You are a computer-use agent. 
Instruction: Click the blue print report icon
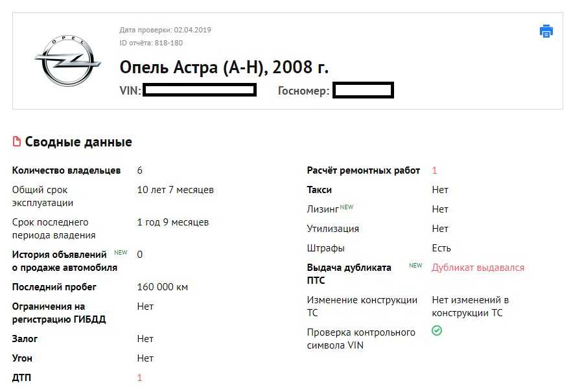pos(546,31)
